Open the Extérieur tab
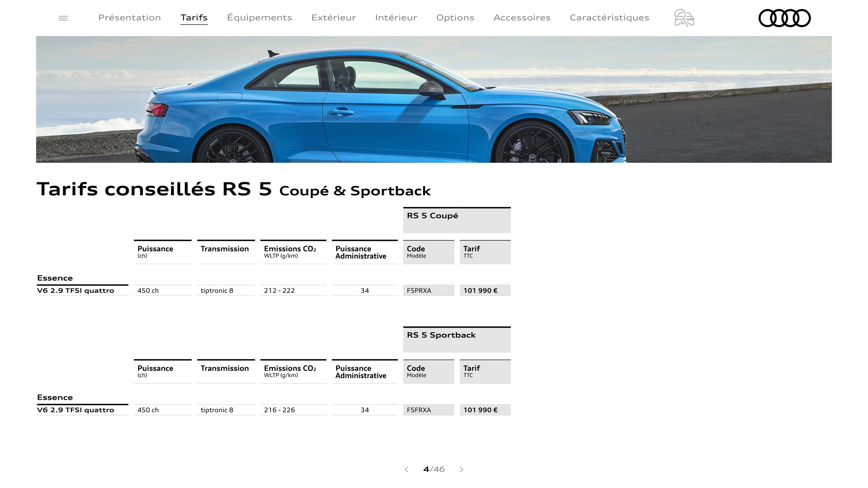The height and width of the screenshot is (488, 868). coord(334,17)
